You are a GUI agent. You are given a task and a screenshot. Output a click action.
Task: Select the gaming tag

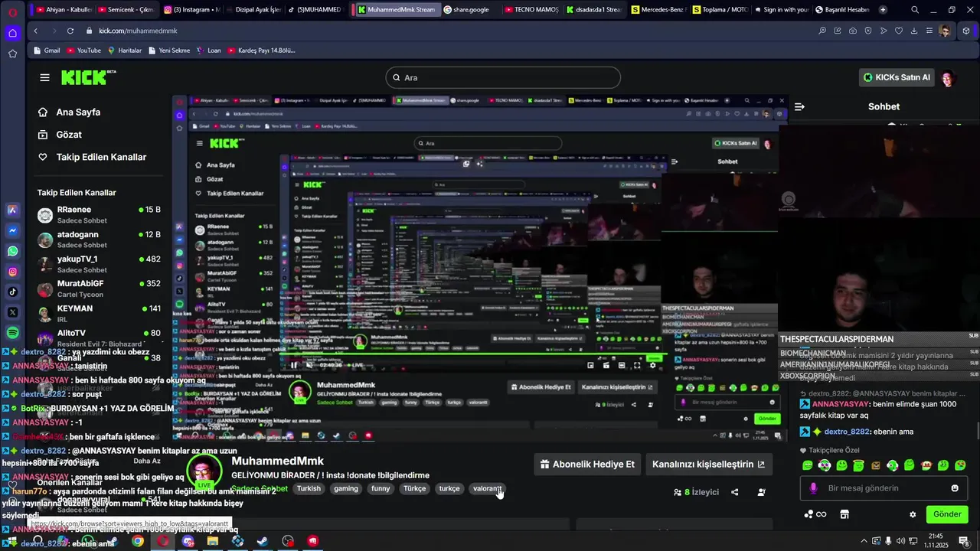[x=346, y=488]
